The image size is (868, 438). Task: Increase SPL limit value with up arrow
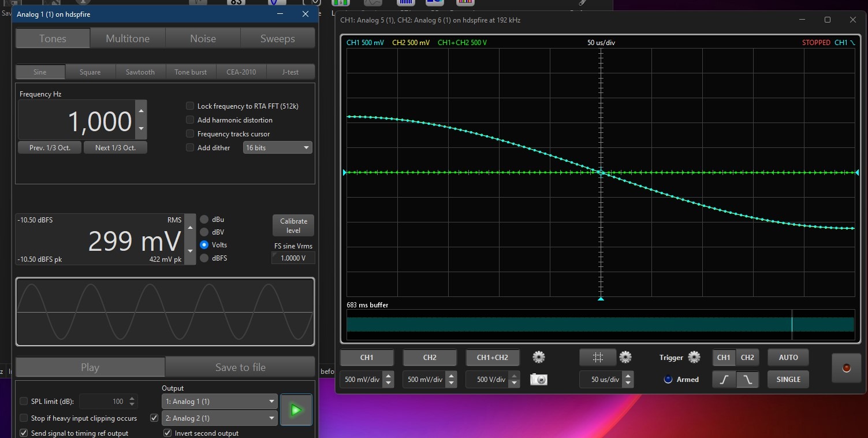coord(132,398)
